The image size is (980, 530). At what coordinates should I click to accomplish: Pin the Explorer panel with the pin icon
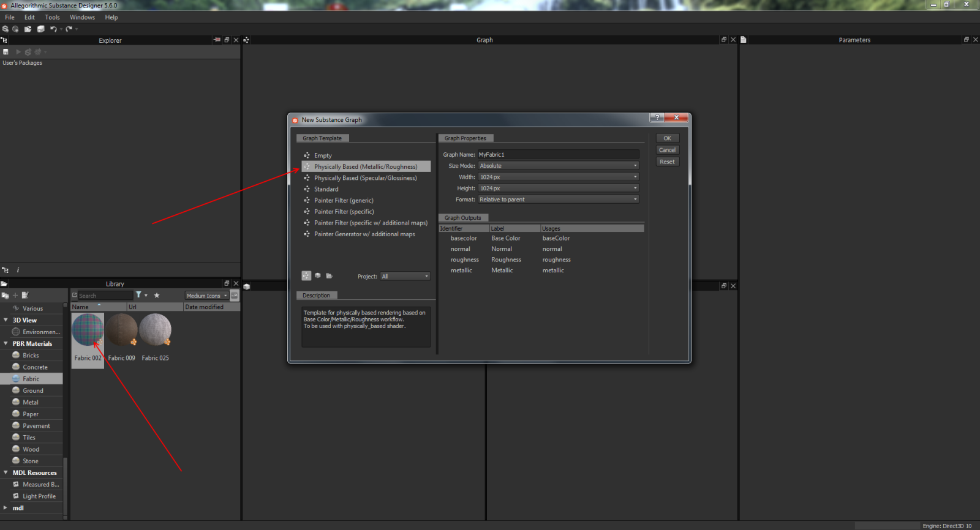[217, 40]
